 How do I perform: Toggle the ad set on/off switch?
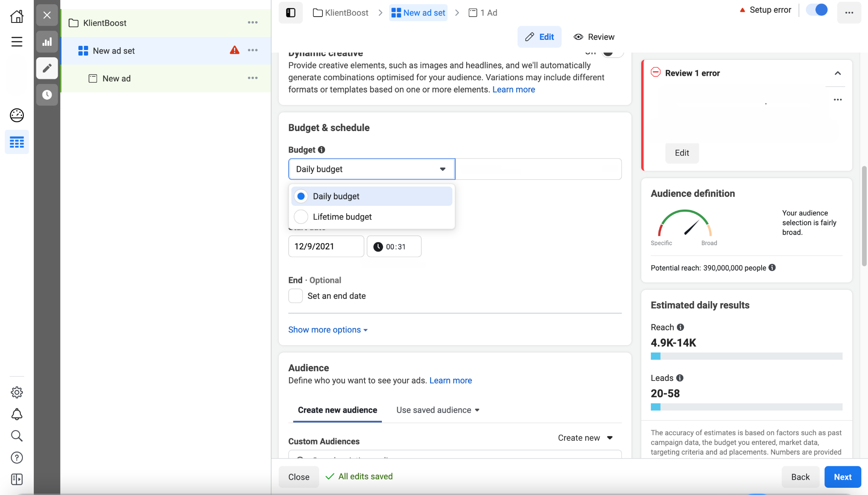click(816, 10)
